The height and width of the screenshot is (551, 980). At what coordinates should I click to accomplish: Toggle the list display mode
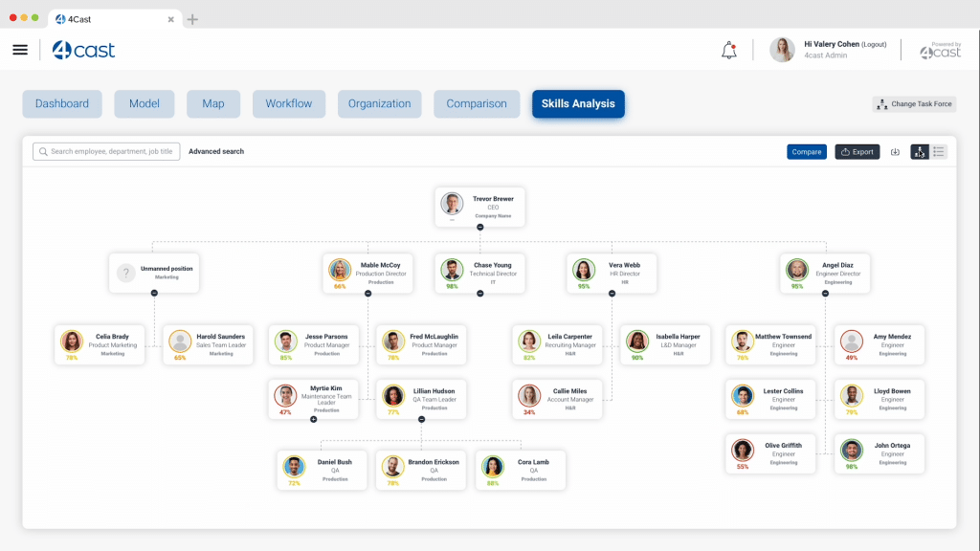tap(939, 151)
